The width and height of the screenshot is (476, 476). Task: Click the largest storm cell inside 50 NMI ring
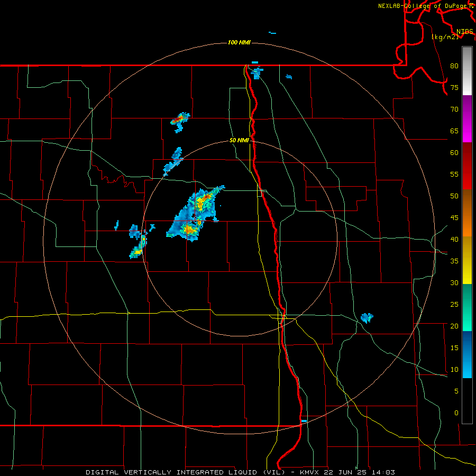click(196, 214)
